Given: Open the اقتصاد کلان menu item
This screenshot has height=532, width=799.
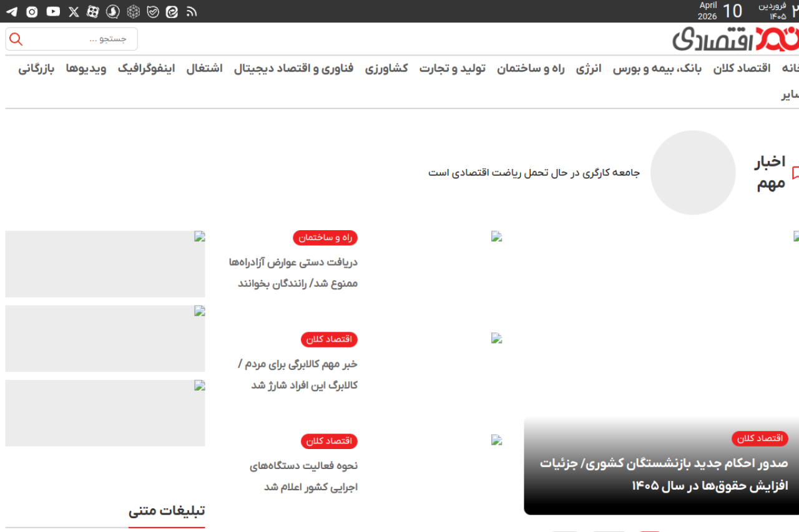Looking at the screenshot, I should (x=742, y=69).
